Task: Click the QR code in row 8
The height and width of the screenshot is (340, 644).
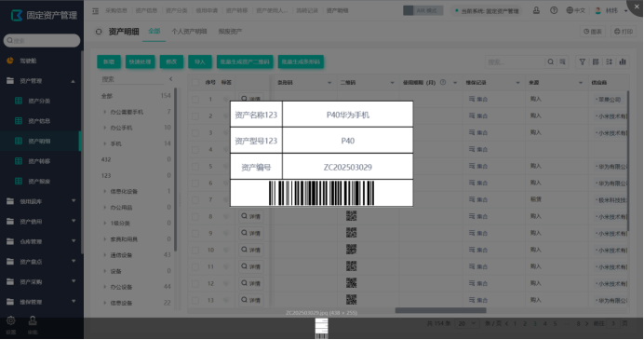Action: [351, 216]
